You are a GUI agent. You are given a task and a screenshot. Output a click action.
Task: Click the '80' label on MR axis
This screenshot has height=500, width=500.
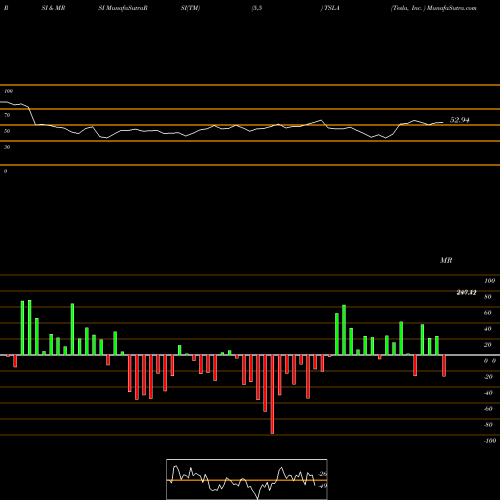click(488, 297)
